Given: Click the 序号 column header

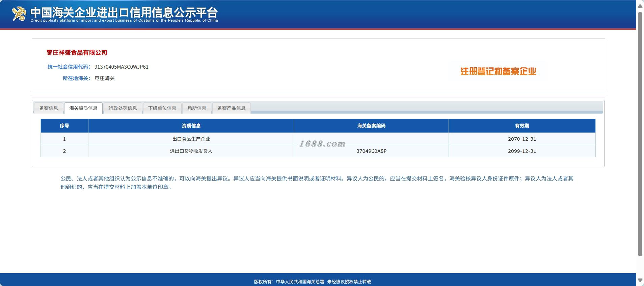Looking at the screenshot, I should (64, 126).
